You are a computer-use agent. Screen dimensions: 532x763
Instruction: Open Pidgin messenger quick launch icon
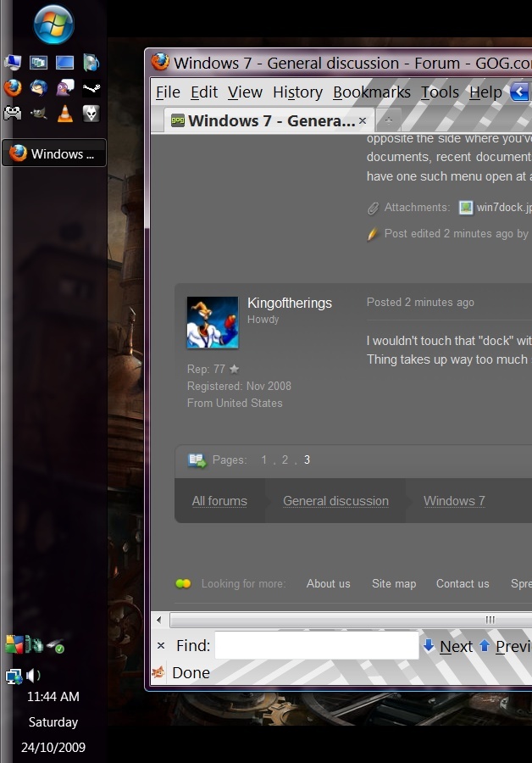(x=64, y=88)
